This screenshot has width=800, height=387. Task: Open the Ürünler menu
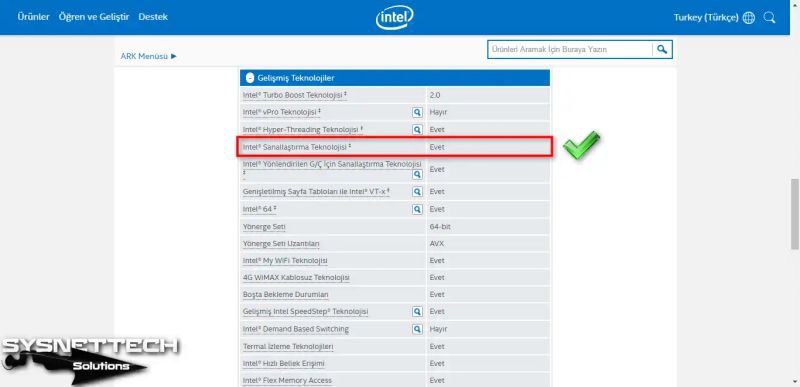(x=33, y=17)
